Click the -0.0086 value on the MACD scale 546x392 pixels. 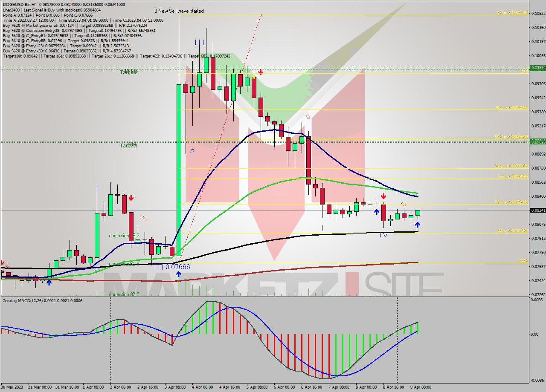coord(537,380)
